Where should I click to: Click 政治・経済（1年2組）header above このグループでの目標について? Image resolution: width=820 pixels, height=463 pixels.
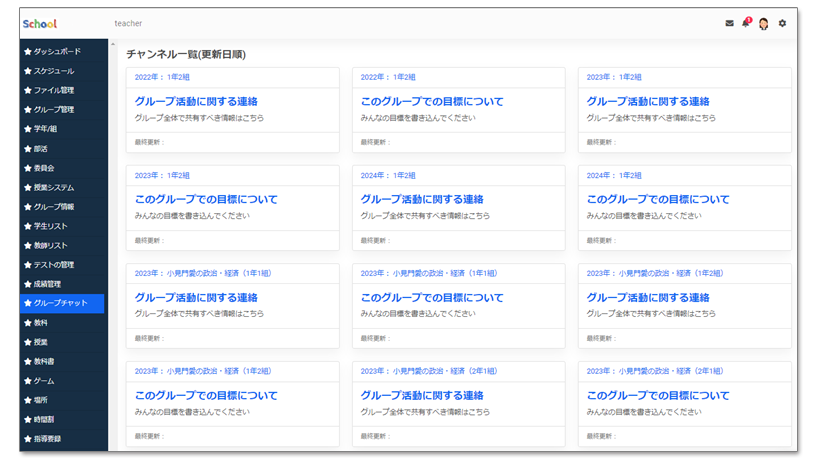click(203, 371)
